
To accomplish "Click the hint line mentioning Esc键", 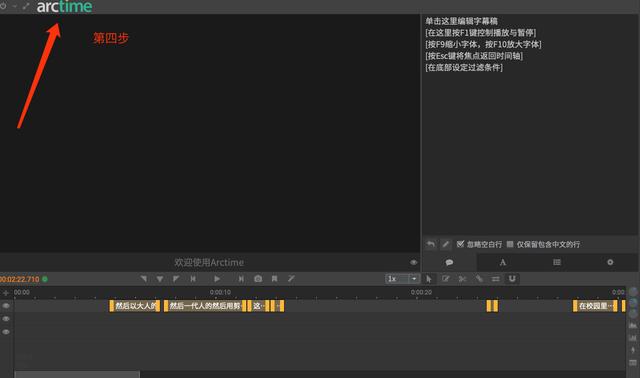I will click(474, 56).
